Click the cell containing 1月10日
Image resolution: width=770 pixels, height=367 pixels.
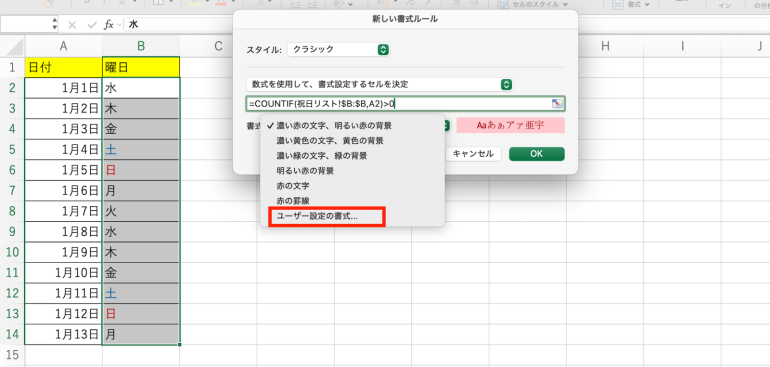[63, 273]
